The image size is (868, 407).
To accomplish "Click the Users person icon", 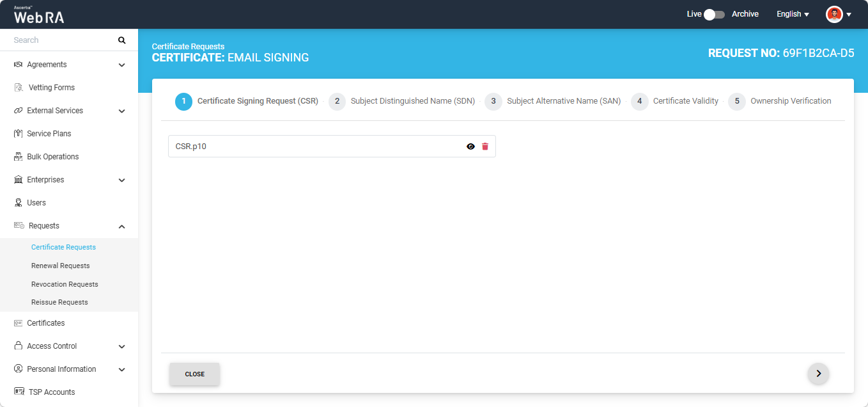I will coord(18,203).
